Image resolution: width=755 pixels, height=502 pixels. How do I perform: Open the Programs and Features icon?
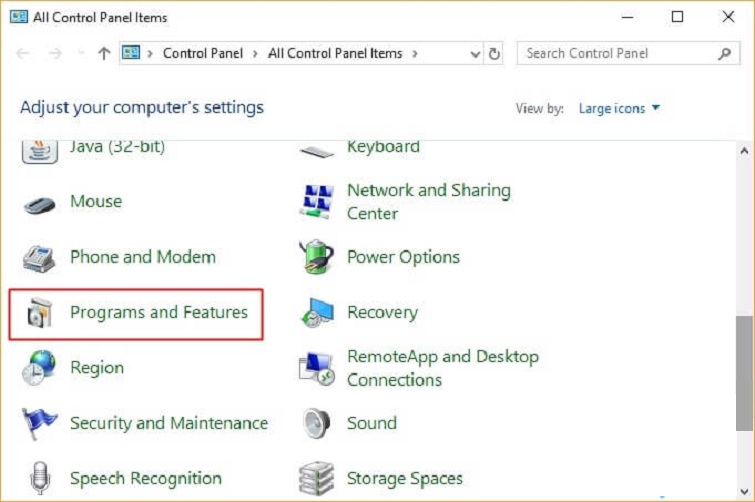(x=40, y=314)
